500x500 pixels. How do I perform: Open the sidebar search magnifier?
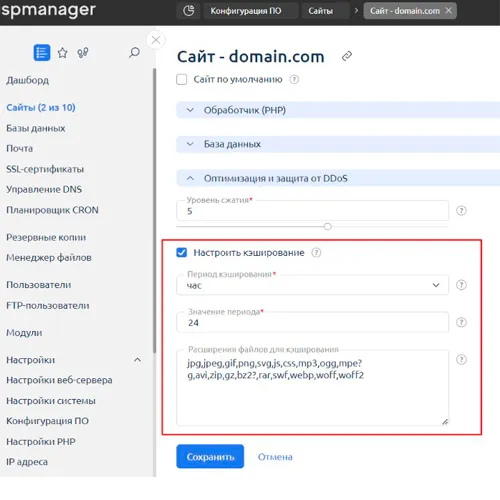[134, 52]
